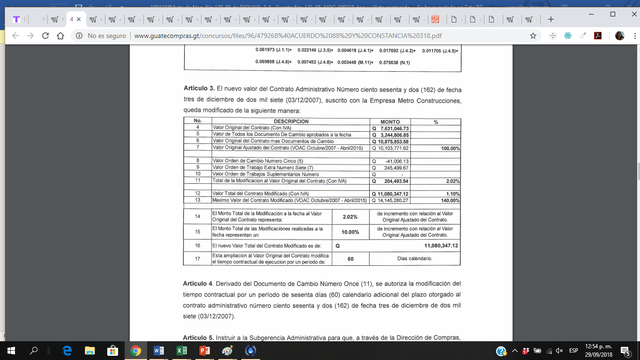Show hidden system tray icons
Screen dimensions: 640x360
[515, 351]
